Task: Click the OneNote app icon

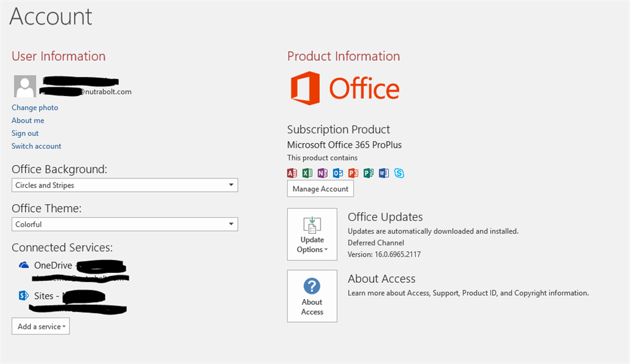Action: 322,173
